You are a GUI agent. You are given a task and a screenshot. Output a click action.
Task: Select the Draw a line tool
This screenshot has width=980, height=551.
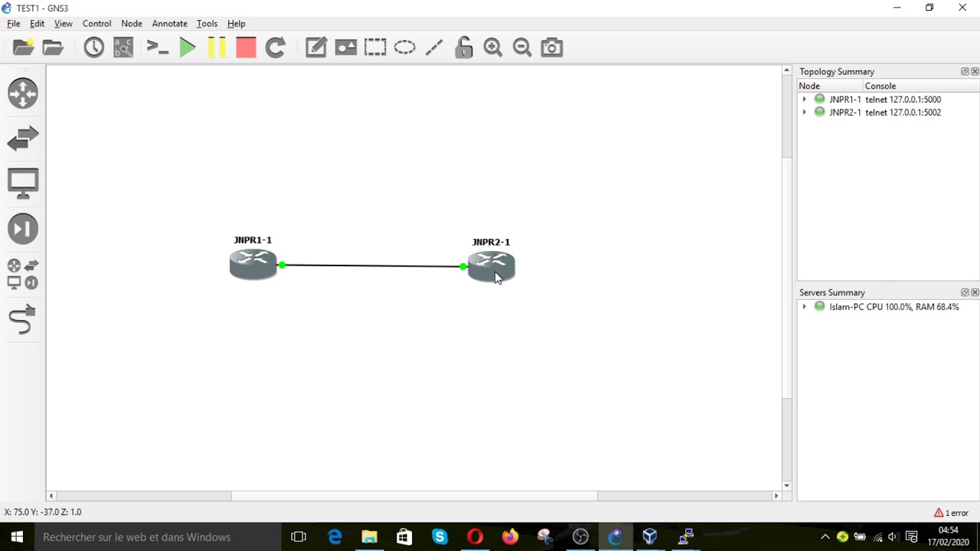click(434, 47)
